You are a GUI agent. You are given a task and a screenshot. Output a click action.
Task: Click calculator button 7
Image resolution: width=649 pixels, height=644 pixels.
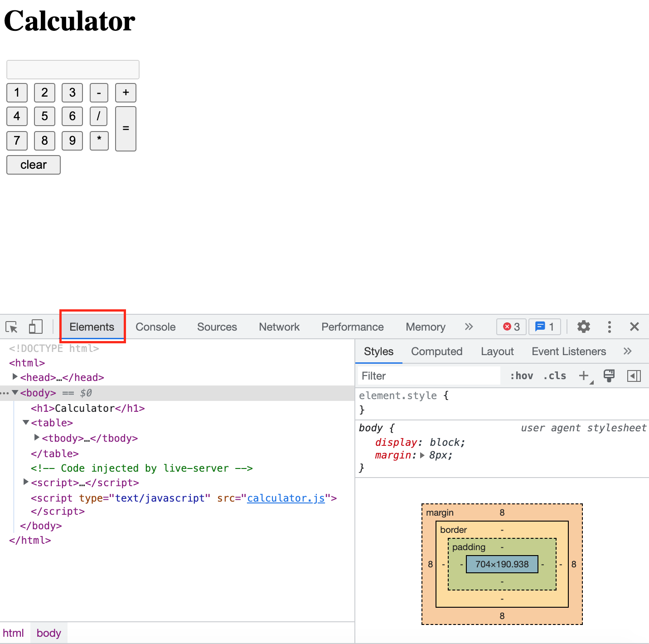tap(17, 141)
